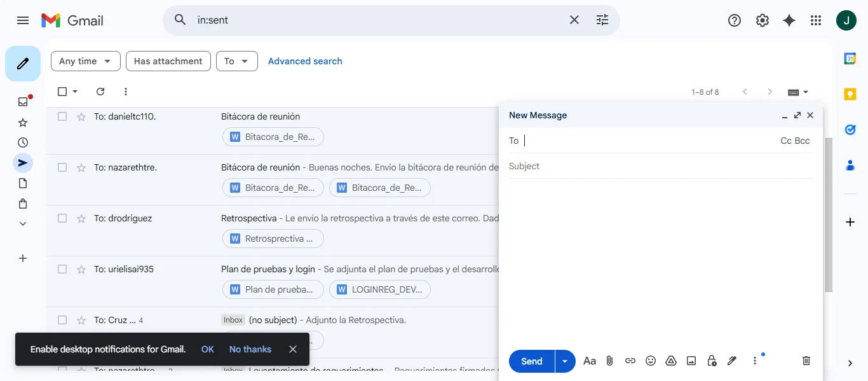Click the Subject input field
This screenshot has width=868, height=381.
[635, 166]
